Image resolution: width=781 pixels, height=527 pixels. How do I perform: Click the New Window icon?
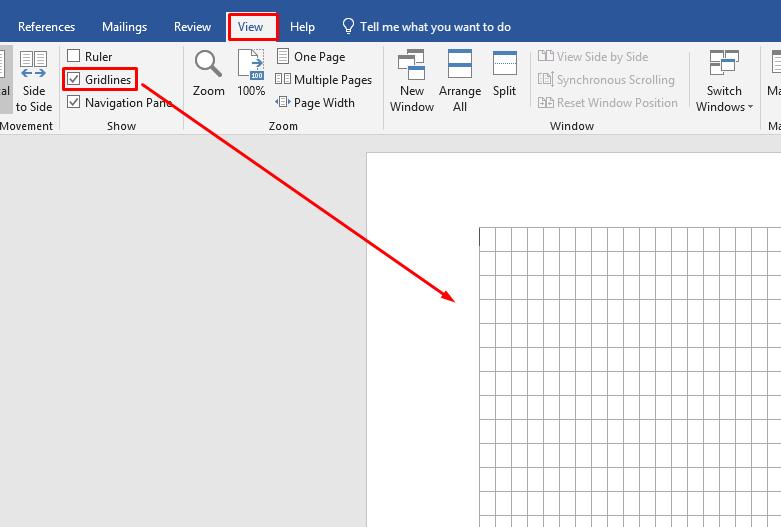411,64
